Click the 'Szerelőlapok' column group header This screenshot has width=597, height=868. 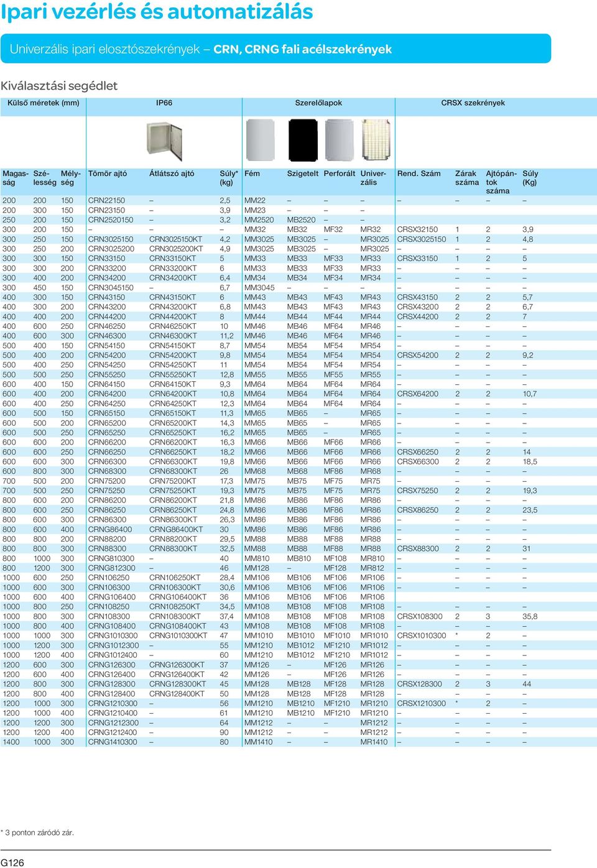[x=318, y=103]
